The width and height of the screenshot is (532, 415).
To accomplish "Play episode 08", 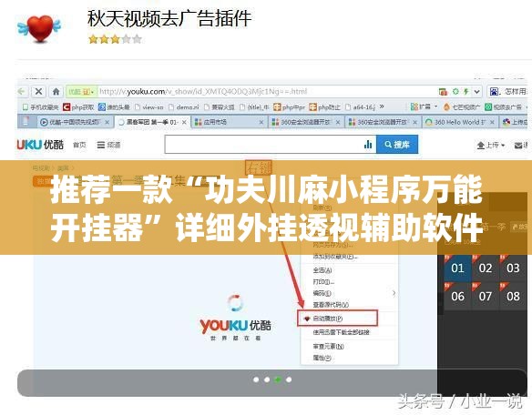I will click(x=513, y=297).
